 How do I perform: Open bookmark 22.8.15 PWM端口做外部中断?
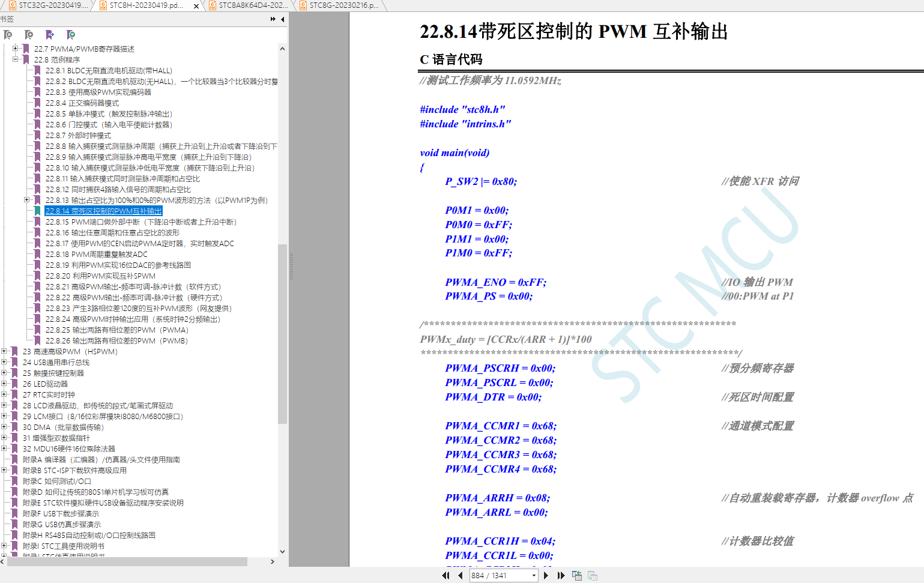141,222
